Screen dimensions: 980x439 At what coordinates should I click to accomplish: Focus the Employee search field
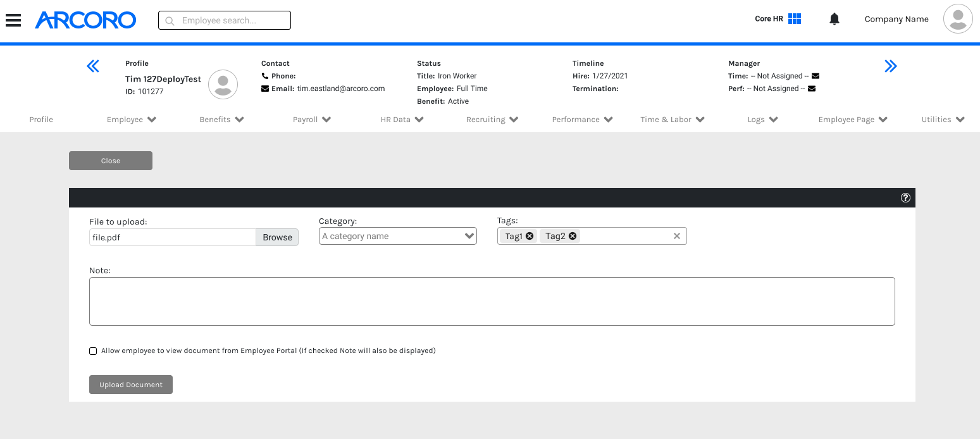click(x=225, y=20)
